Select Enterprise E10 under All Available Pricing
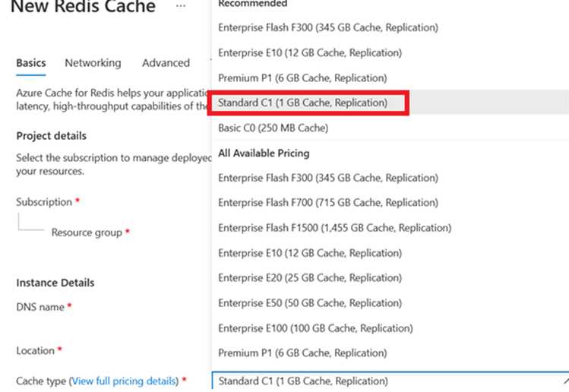 [310, 253]
